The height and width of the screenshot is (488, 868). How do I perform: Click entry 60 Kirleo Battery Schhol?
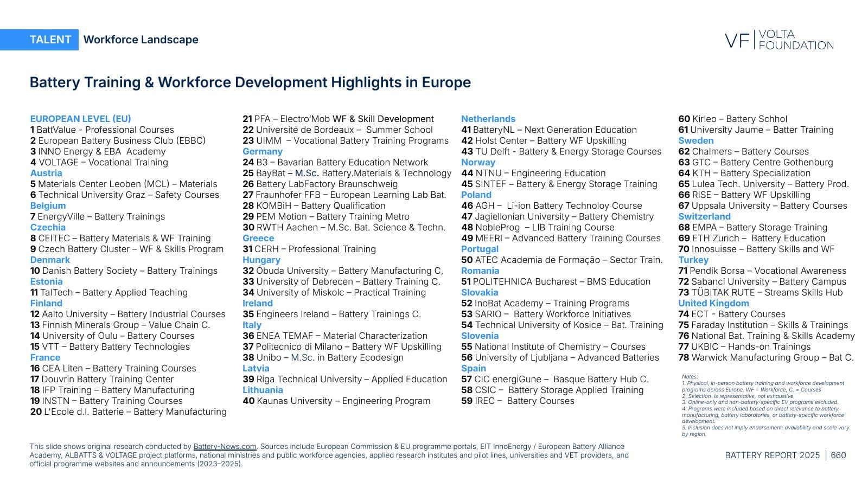pyautogui.click(x=733, y=119)
